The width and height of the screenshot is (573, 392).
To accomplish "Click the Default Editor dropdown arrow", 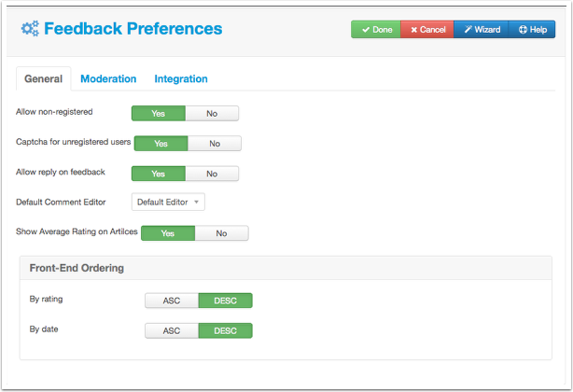I will coord(196,202).
